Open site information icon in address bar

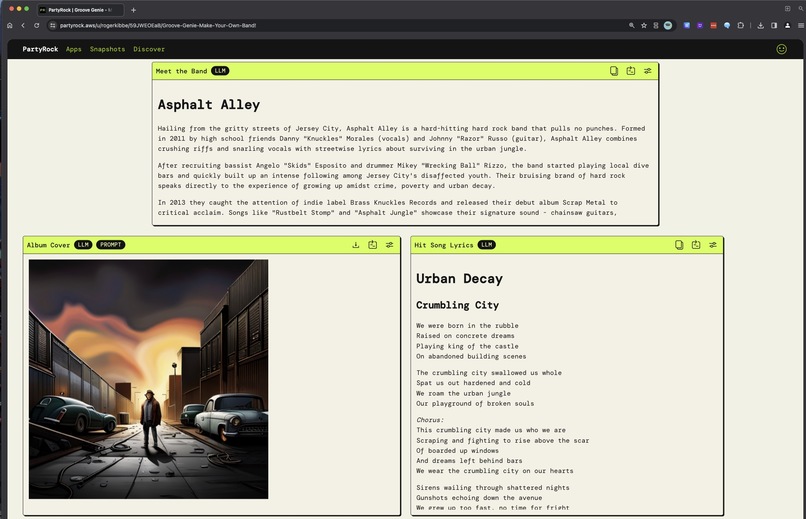point(52,25)
